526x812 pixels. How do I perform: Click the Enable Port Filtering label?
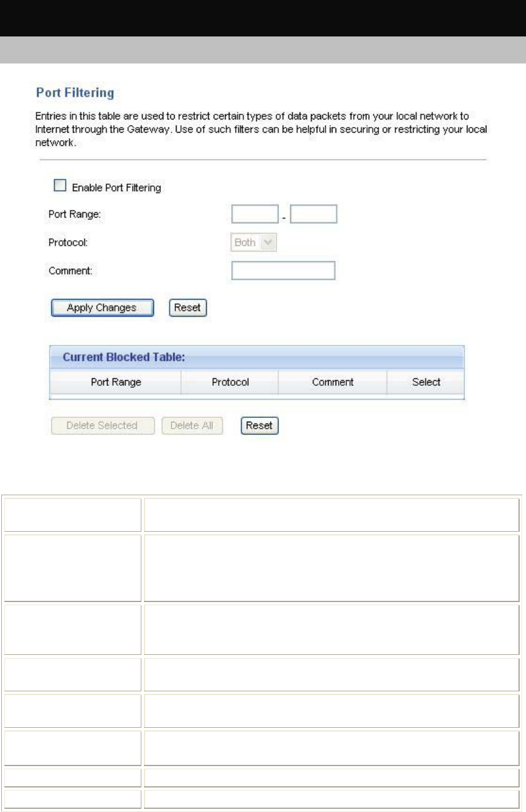tap(117, 187)
